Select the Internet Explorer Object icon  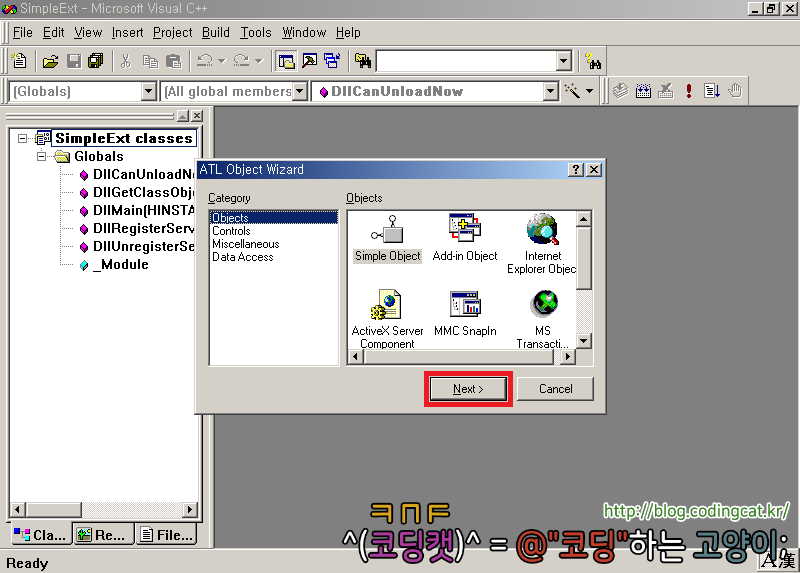pyautogui.click(x=542, y=244)
